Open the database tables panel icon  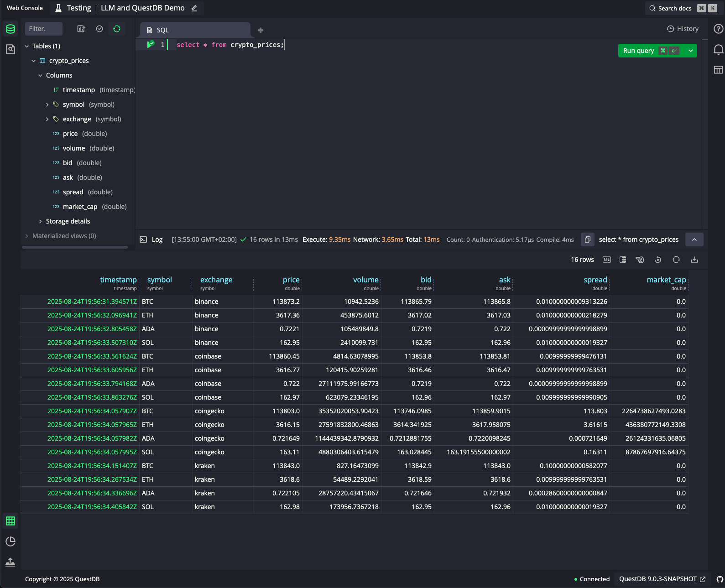pyautogui.click(x=10, y=29)
